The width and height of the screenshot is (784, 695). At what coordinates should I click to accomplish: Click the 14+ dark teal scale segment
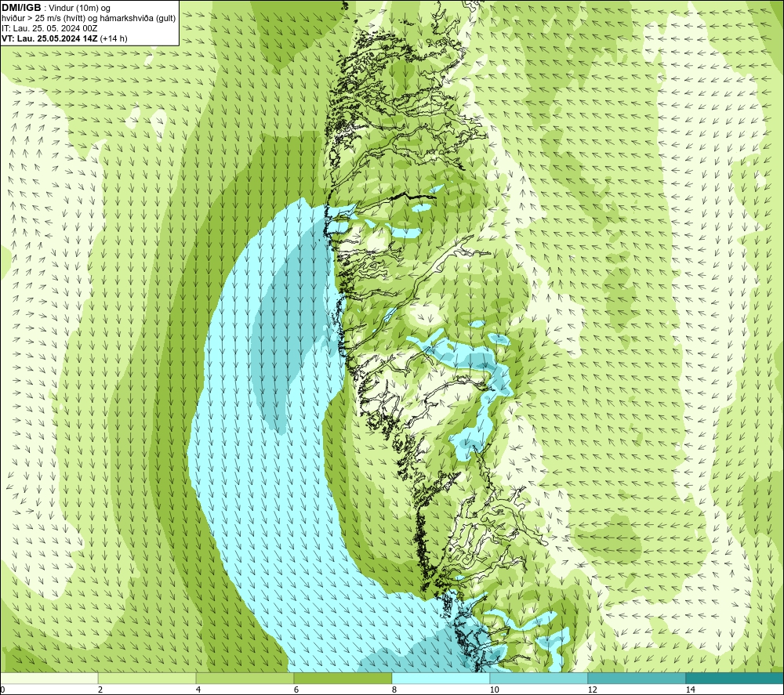click(x=735, y=678)
